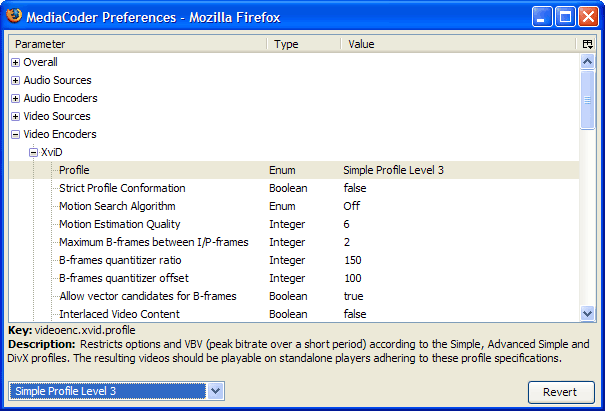Click the Video Encoders label
Viewport: 605px width, 411px height.
(60, 134)
